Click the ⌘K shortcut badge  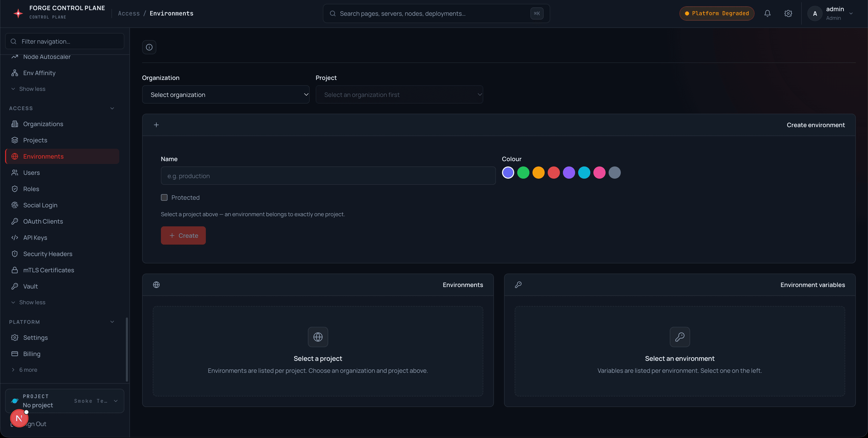click(537, 13)
